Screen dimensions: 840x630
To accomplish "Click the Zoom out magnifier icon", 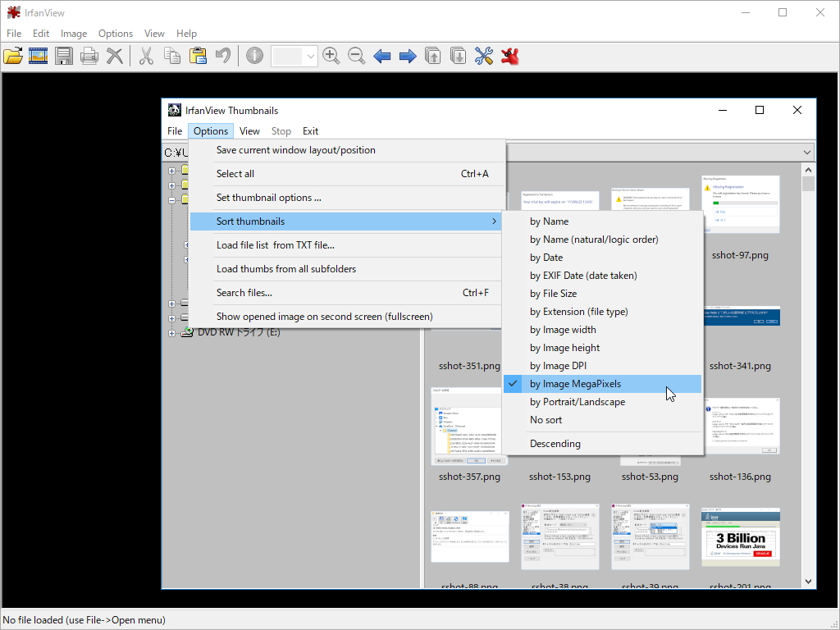I will 356,56.
